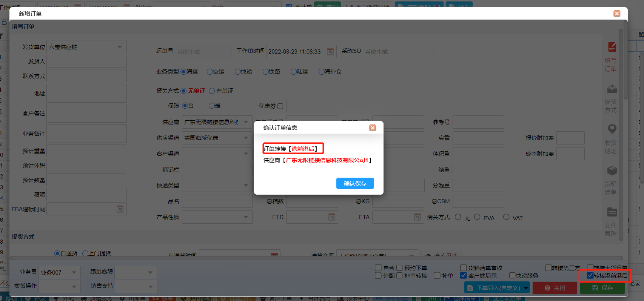
Task: Click the green 保存 button
Action: pos(602,288)
